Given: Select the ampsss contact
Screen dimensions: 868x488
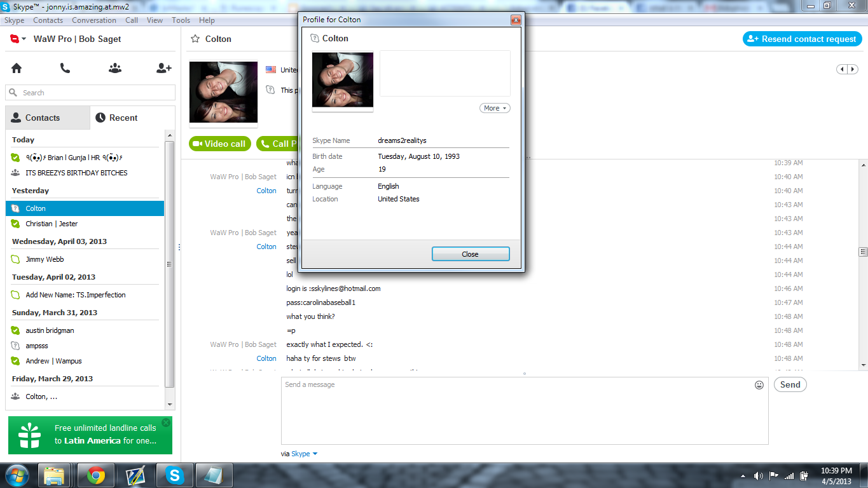Looking at the screenshot, I should (x=85, y=346).
